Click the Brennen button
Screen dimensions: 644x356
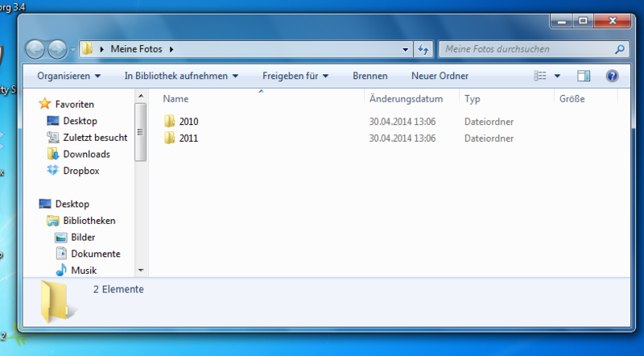370,76
